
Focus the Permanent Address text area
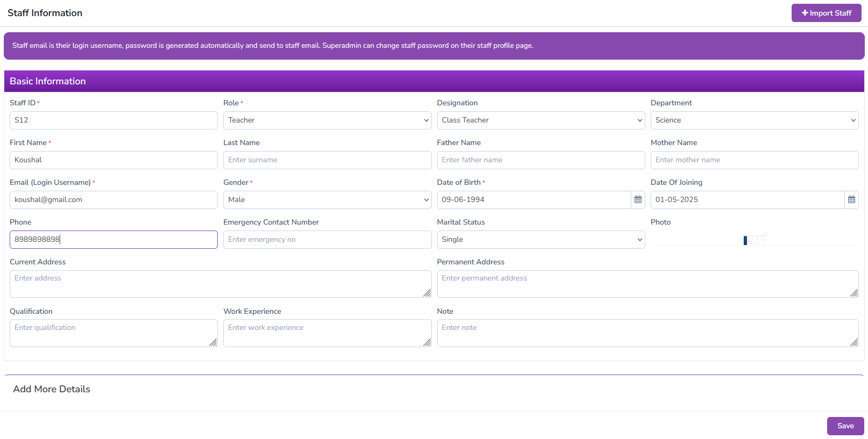(647, 284)
